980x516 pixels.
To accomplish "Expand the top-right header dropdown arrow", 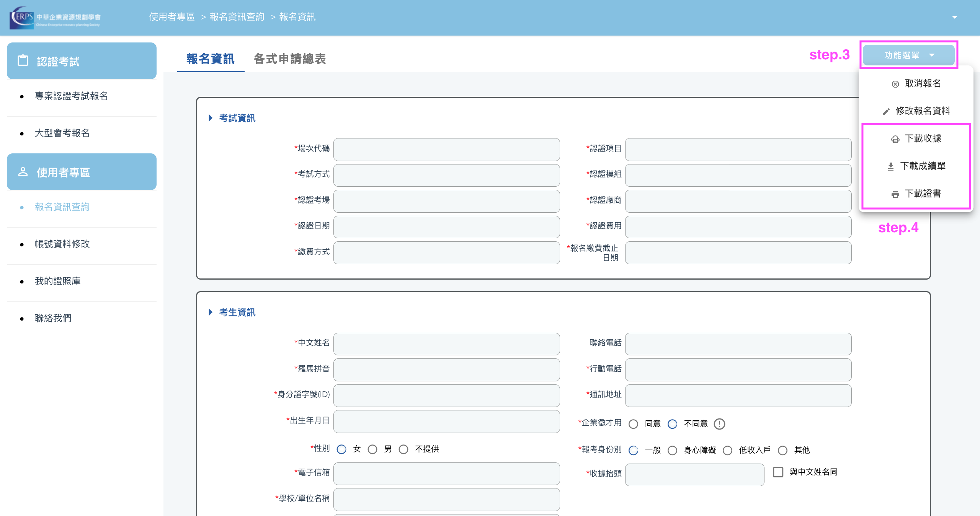I will click(955, 17).
